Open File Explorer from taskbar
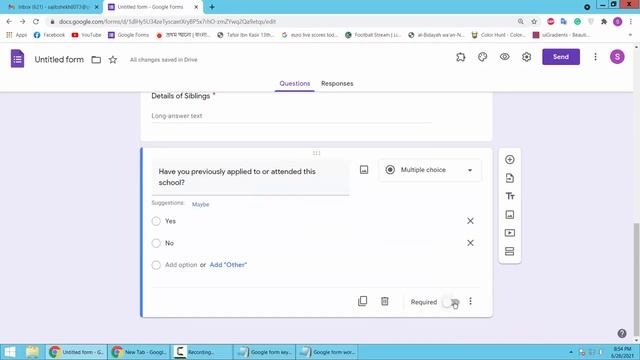Image resolution: width=640 pixels, height=360 pixels. pos(32,352)
